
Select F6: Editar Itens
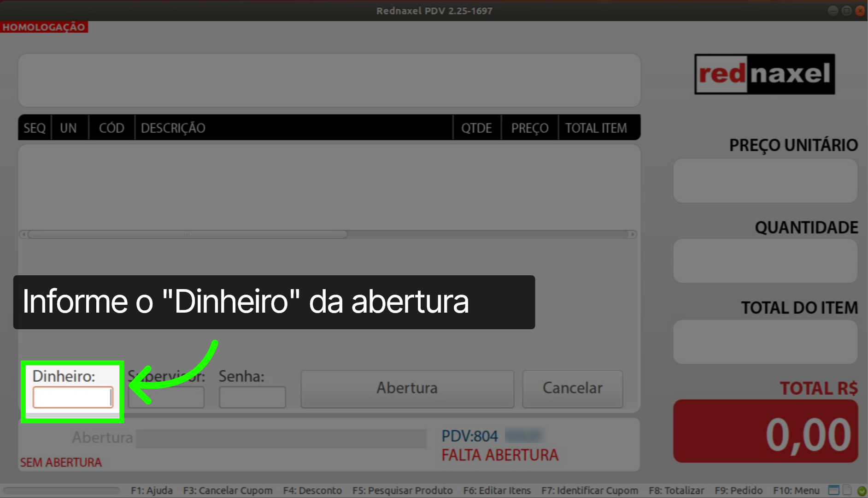pyautogui.click(x=497, y=490)
